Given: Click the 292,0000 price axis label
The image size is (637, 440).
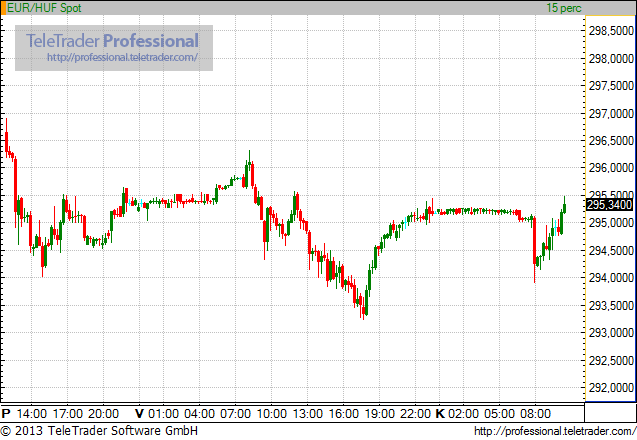Looking at the screenshot, I should point(611,388).
